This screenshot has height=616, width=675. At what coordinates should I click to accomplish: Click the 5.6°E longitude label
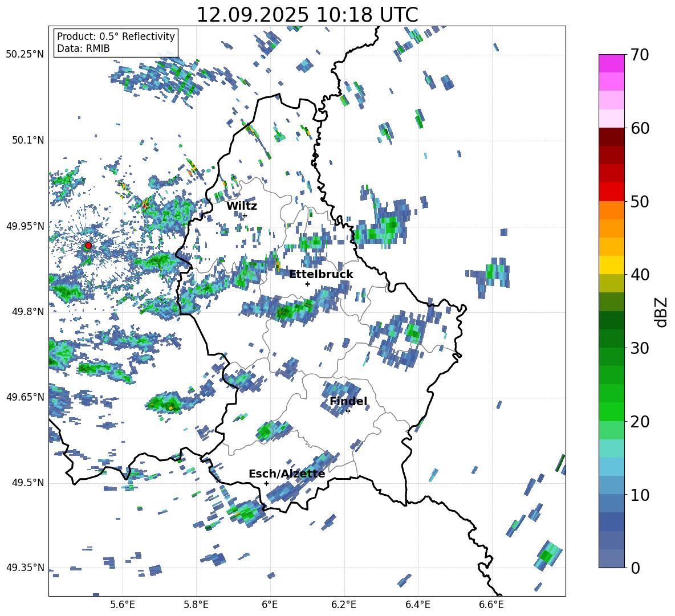click(x=123, y=605)
